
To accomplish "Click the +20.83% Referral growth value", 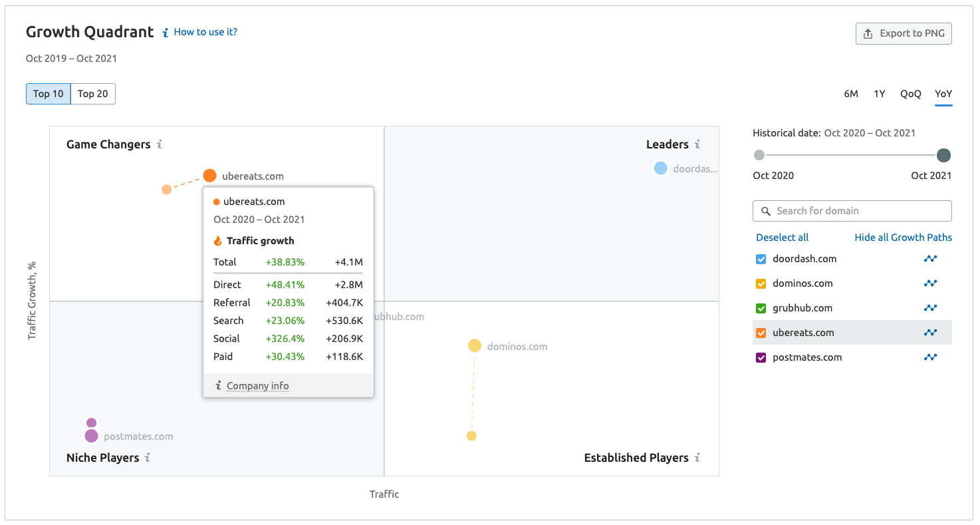I will [x=285, y=303].
